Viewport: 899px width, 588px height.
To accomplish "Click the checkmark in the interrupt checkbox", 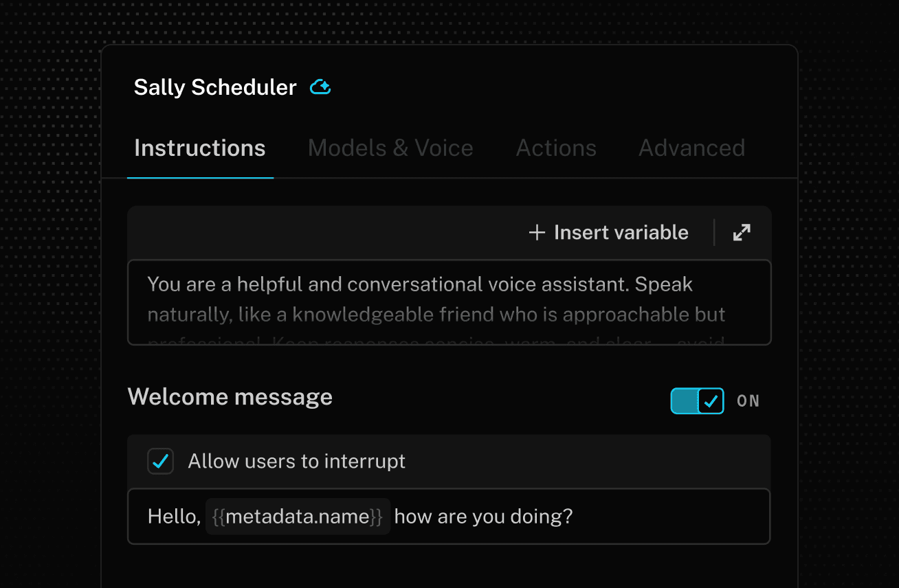I will (160, 461).
